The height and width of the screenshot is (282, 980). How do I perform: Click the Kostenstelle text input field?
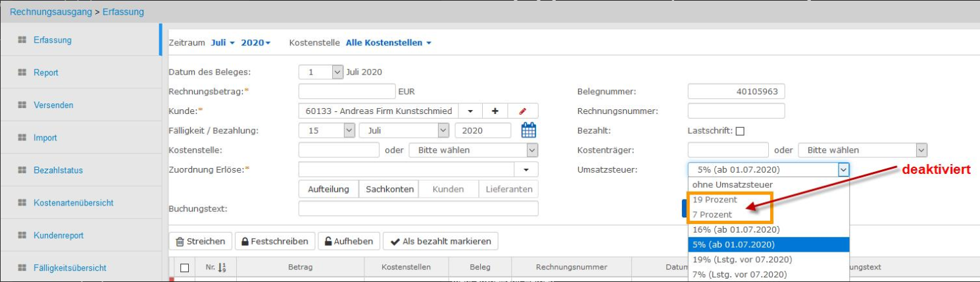pyautogui.click(x=339, y=150)
